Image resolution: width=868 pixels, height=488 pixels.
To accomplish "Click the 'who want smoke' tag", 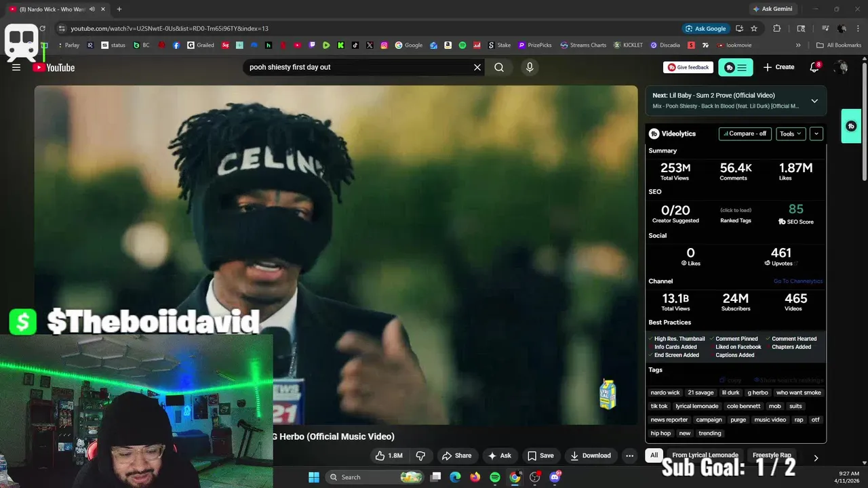I will (x=799, y=392).
